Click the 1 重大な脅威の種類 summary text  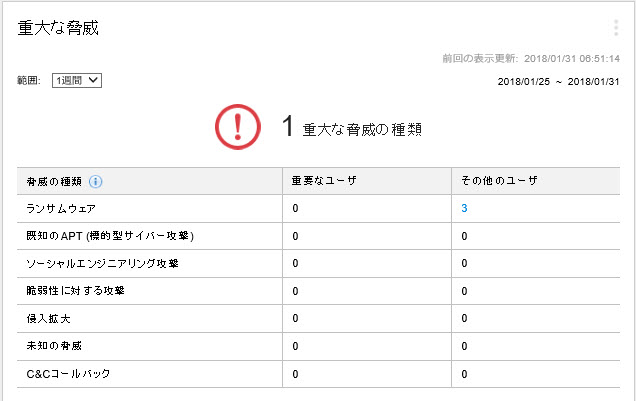click(x=351, y=127)
